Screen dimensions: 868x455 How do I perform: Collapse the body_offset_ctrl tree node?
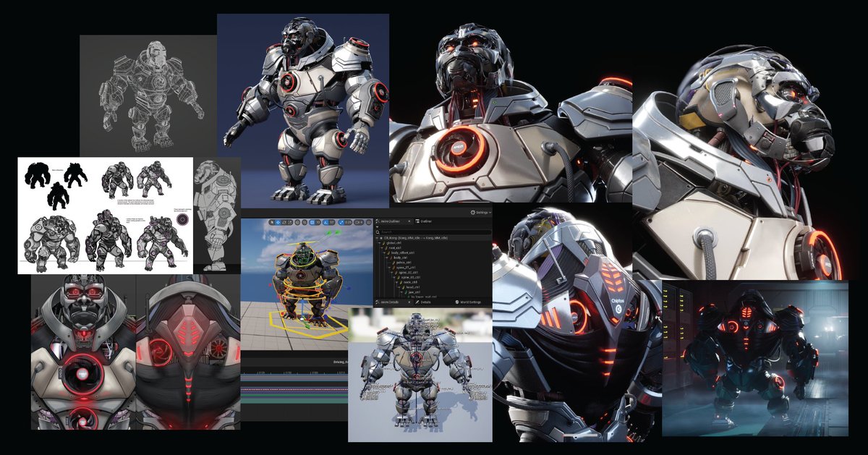click(385, 252)
